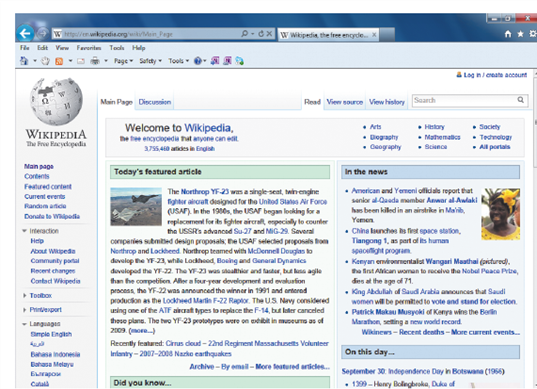Image resolution: width=537 pixels, height=389 pixels.
Task: Click the user icon beside Log in
Action: point(459,75)
